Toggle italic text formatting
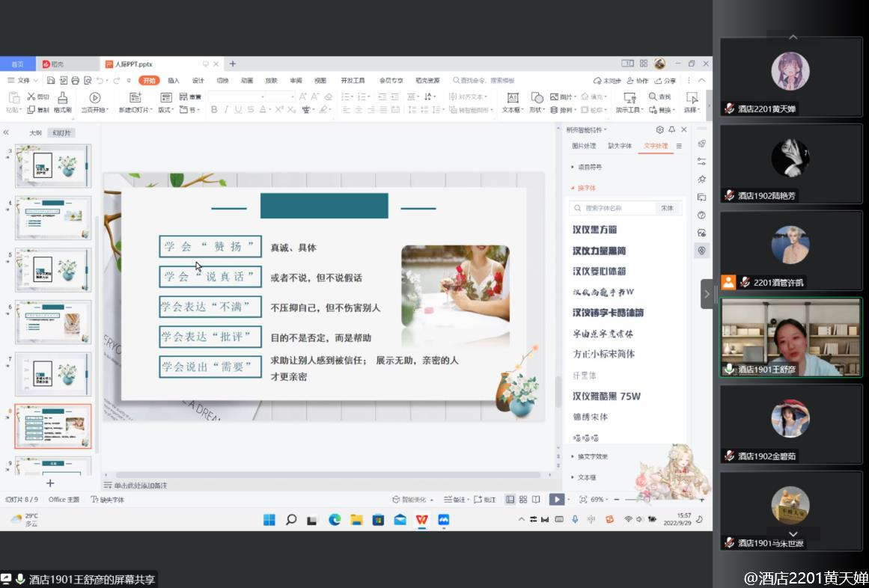Viewport: 869px width, 588px height. [226, 110]
